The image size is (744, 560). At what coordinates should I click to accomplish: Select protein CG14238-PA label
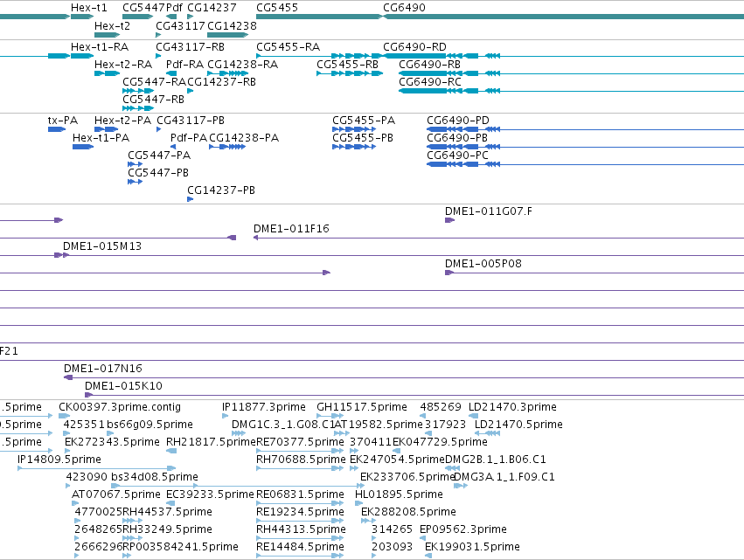(x=244, y=137)
